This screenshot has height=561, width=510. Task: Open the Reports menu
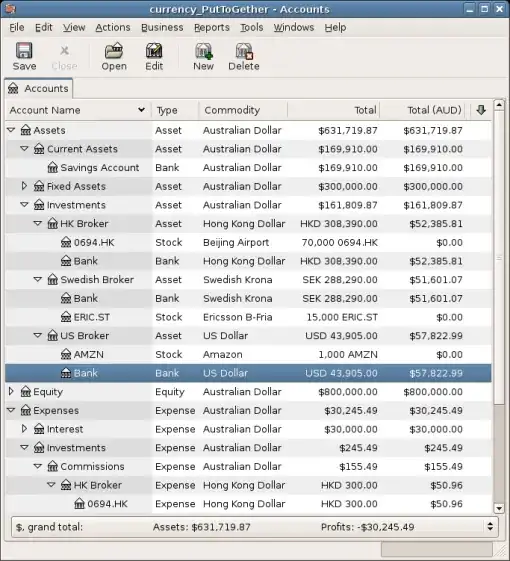212,28
